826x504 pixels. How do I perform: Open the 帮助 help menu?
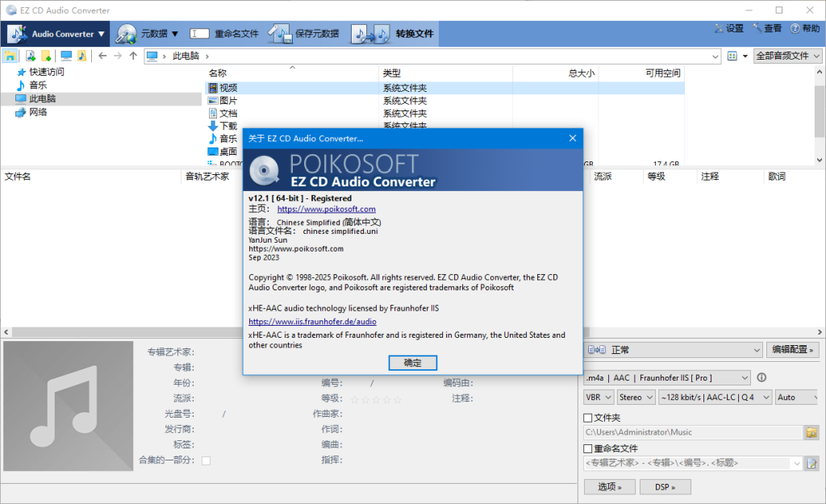(x=805, y=28)
